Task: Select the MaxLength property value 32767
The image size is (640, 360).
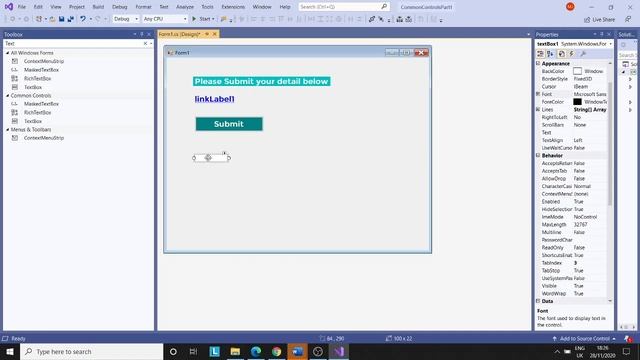Action: coord(580,224)
